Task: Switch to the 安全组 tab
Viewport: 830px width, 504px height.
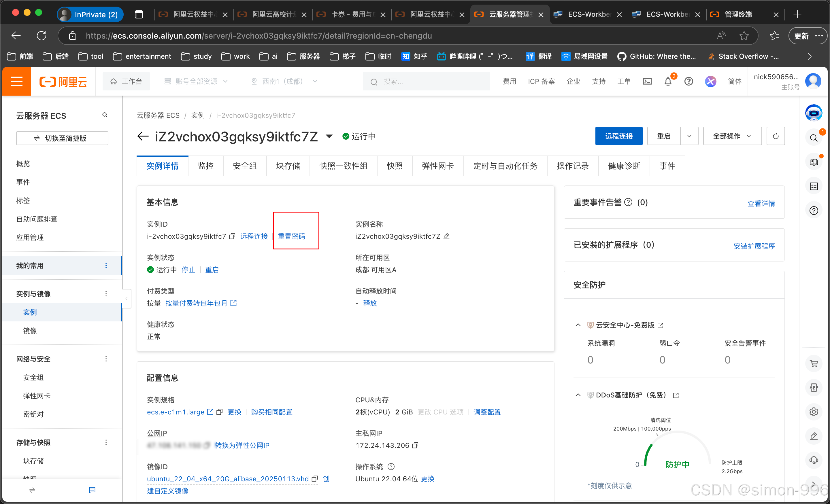Action: tap(245, 166)
